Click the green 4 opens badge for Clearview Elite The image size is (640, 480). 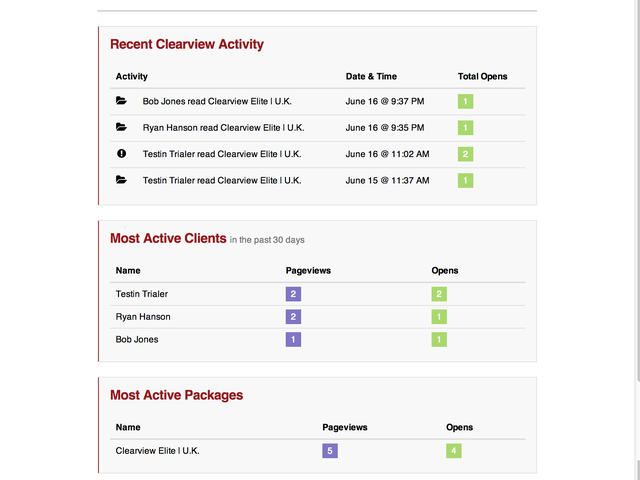pos(454,451)
